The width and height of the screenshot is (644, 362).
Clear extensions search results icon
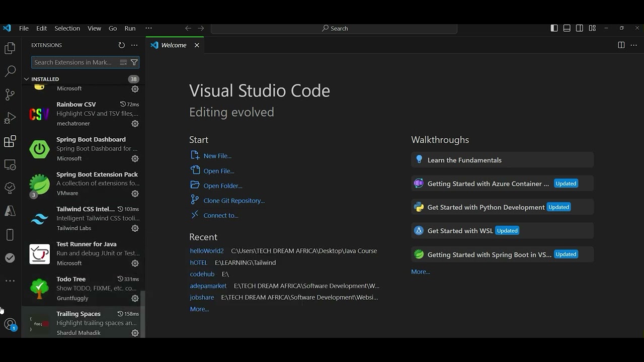(123, 62)
